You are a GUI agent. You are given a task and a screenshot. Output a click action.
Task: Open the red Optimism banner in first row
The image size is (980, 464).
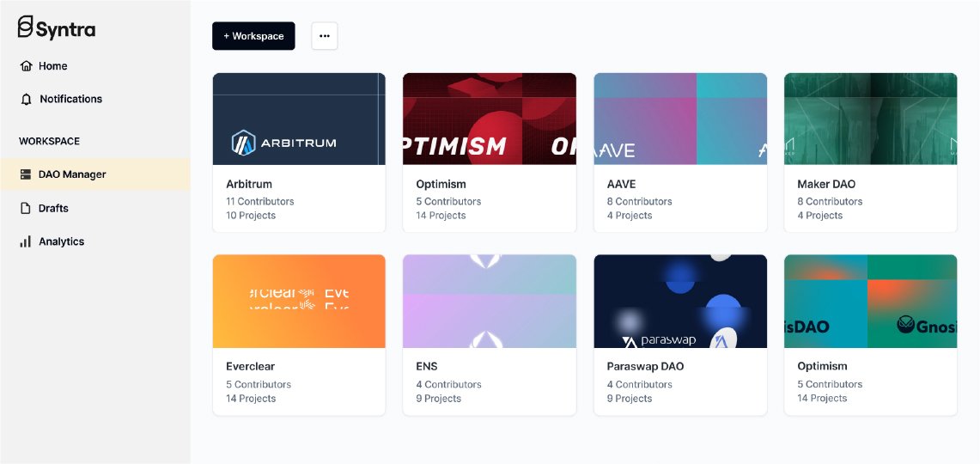pyautogui.click(x=490, y=119)
